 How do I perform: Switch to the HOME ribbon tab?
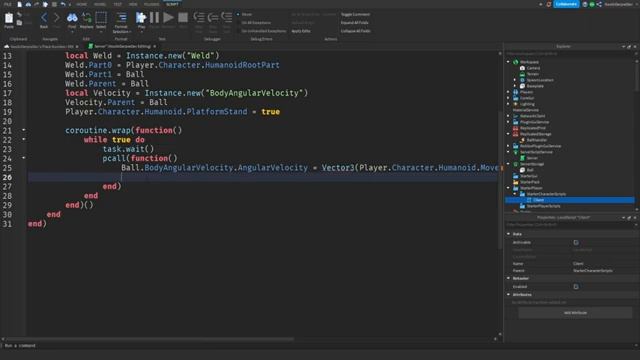tap(82, 4)
